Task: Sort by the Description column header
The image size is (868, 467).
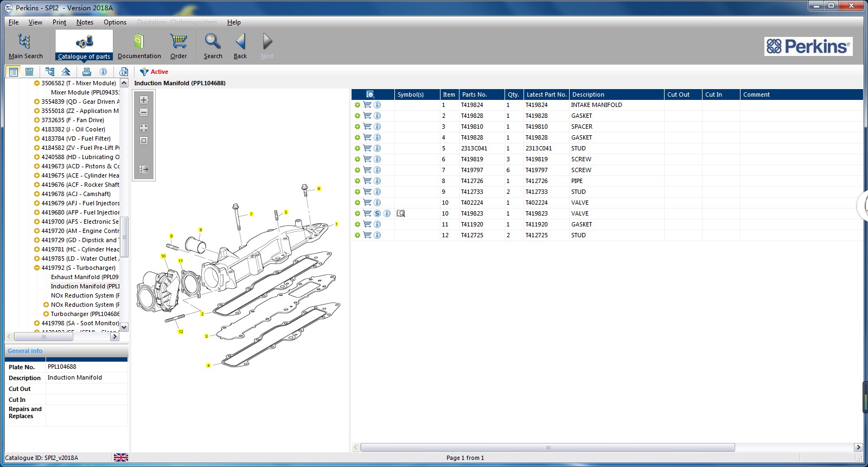Action: 616,94
